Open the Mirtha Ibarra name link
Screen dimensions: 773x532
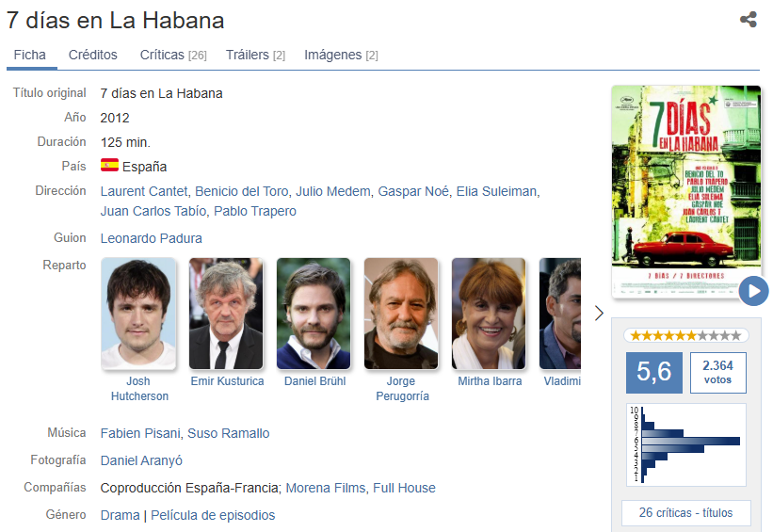[490, 381]
